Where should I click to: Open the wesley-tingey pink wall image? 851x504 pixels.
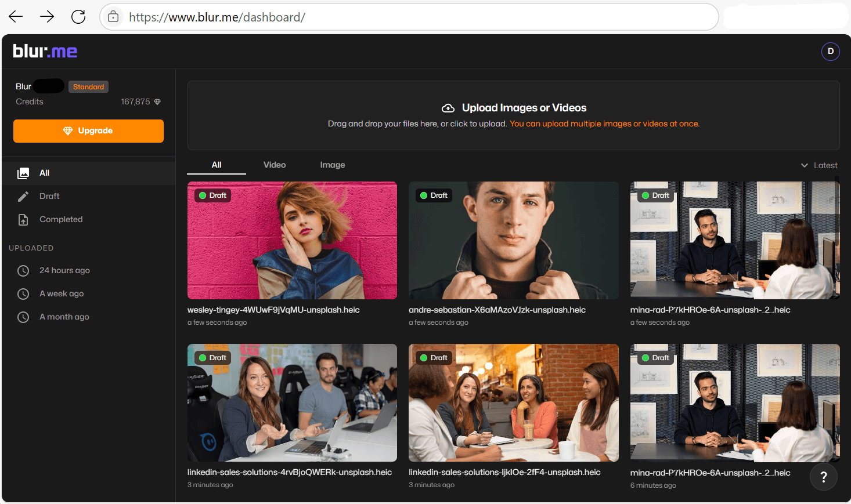coord(292,240)
